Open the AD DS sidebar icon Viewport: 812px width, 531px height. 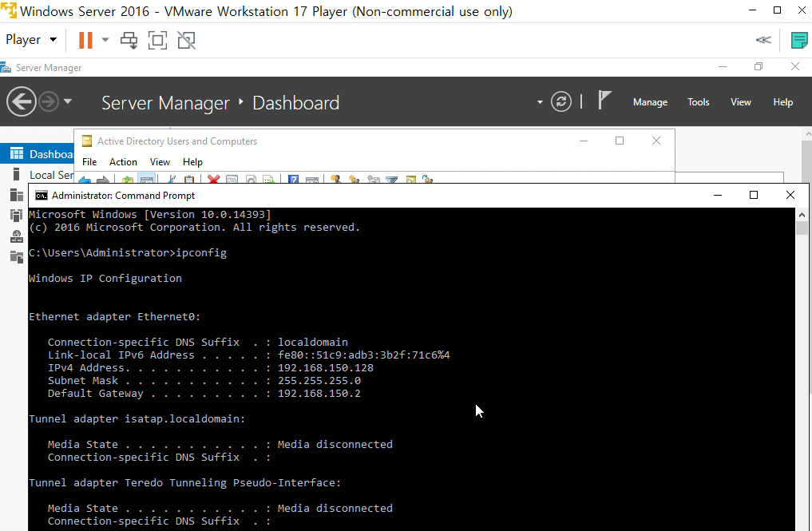tap(17, 215)
